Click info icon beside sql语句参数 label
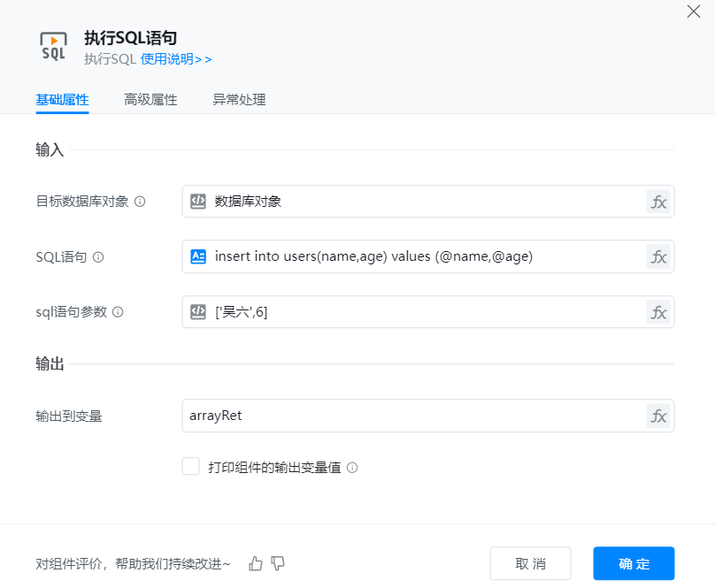Screen dimensions: 715x588 pyautogui.click(x=118, y=312)
